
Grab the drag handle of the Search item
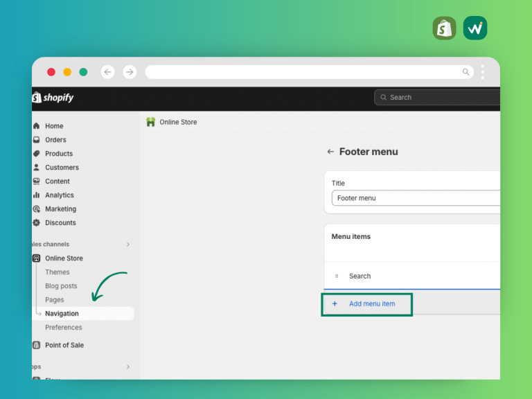coord(337,276)
